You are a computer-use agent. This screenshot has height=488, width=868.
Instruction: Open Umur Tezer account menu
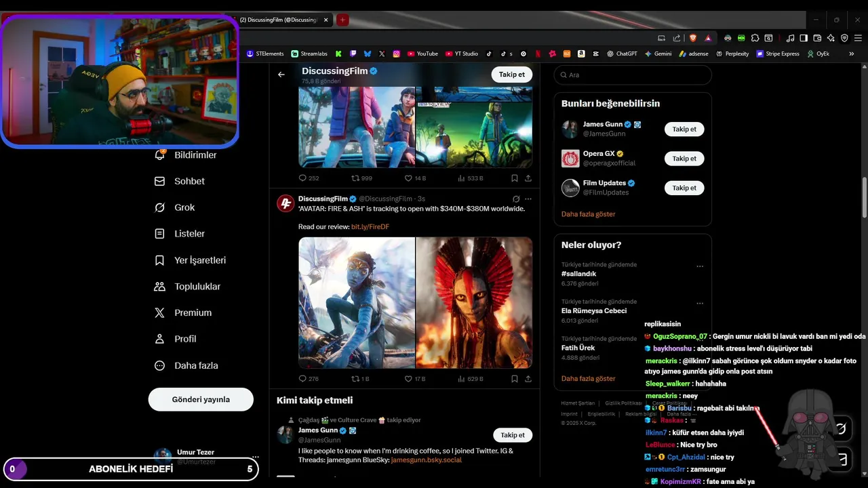pos(206,457)
